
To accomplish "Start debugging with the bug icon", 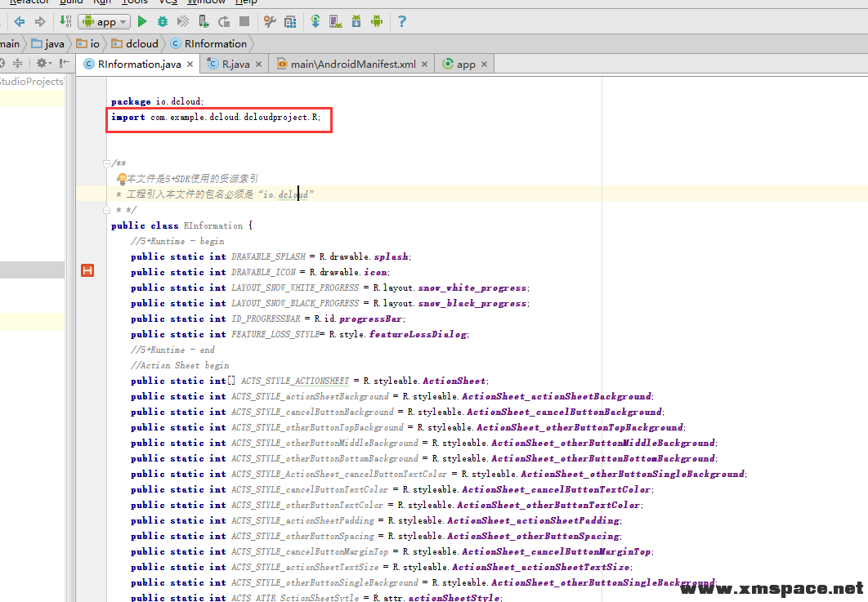I will 162,21.
